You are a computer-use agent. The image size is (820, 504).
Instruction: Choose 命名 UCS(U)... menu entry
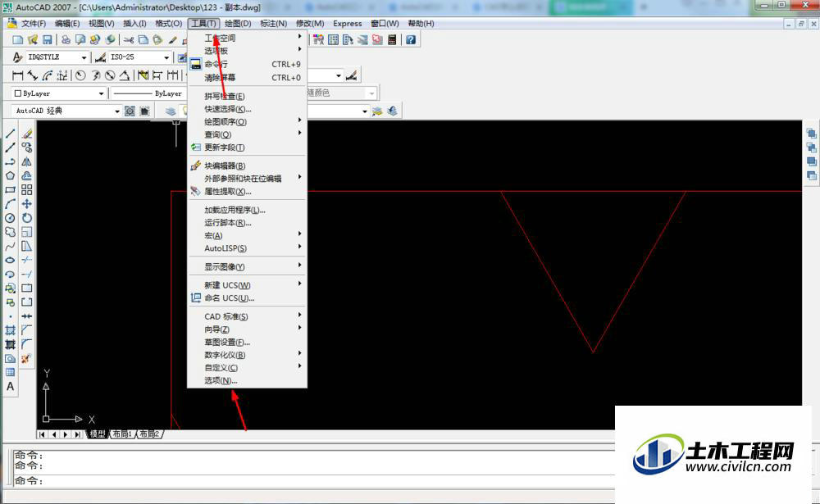tap(247, 298)
